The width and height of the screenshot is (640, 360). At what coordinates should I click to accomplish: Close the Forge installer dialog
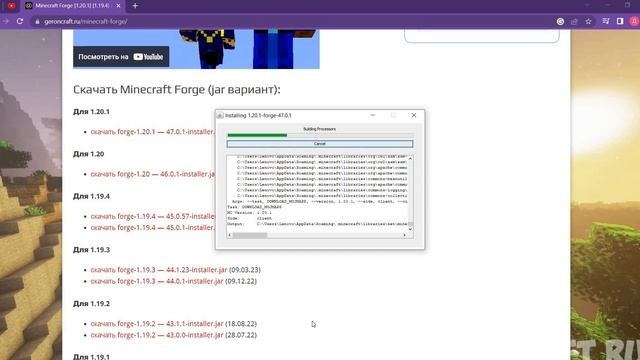413,116
